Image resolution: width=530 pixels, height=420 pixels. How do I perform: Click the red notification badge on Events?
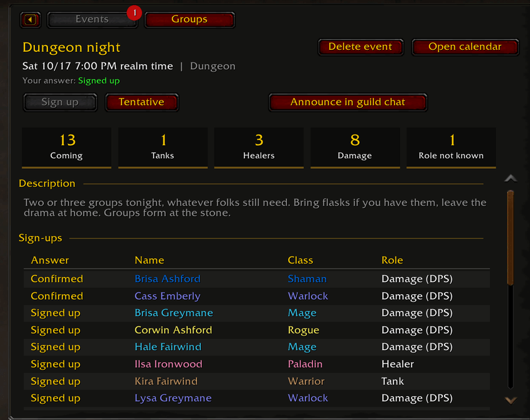click(x=134, y=13)
